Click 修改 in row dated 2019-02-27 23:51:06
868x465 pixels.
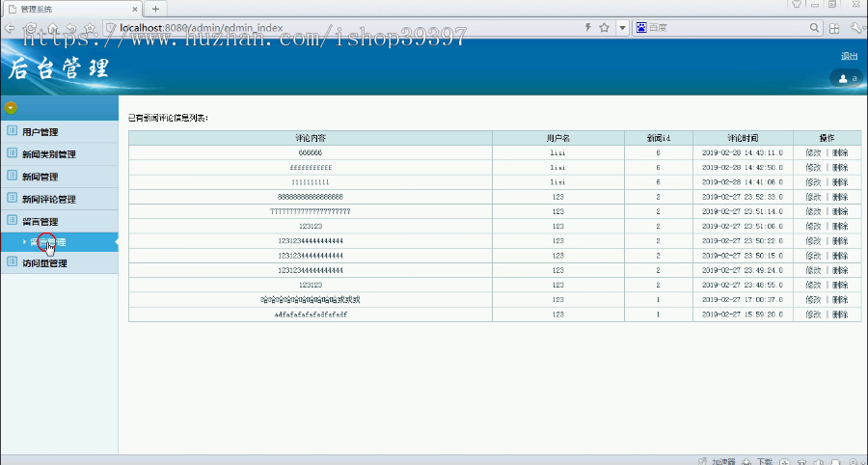[x=813, y=226]
